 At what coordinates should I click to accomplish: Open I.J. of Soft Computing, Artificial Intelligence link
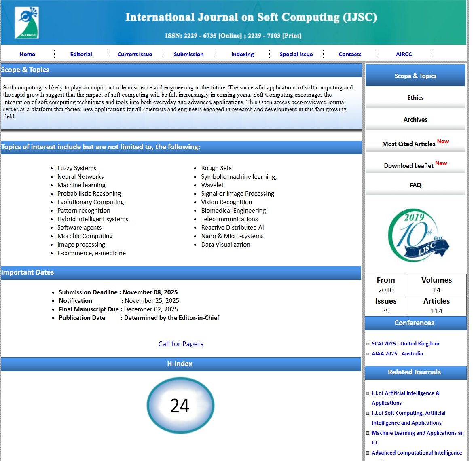tap(408, 418)
